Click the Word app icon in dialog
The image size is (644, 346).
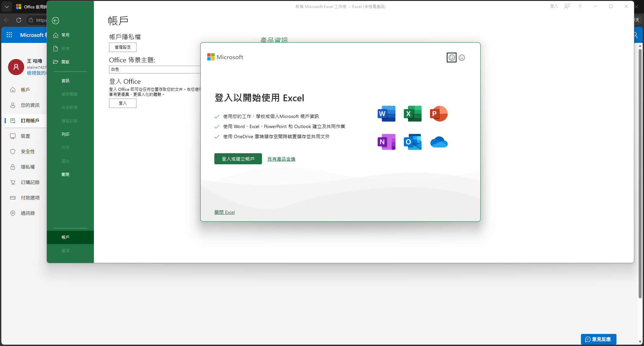[386, 114]
